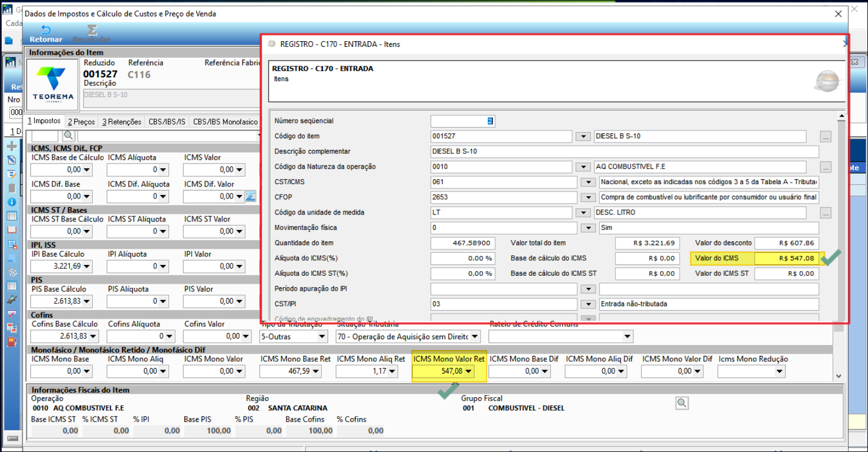
Task: Open the CBS/IBS Monofasico tab
Action: tap(225, 122)
